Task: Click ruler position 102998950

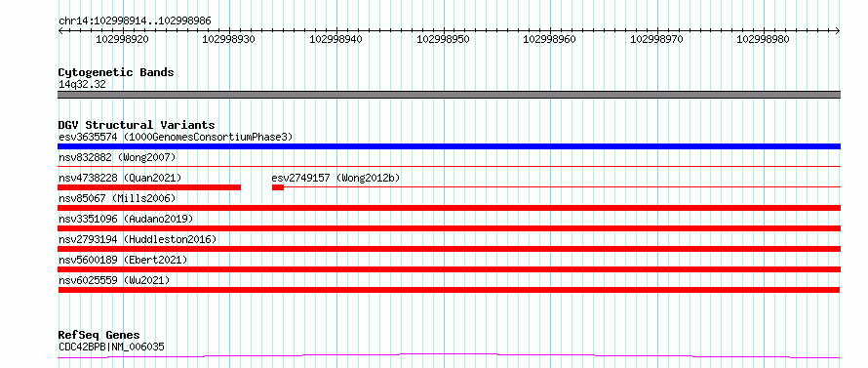Action: [444, 39]
